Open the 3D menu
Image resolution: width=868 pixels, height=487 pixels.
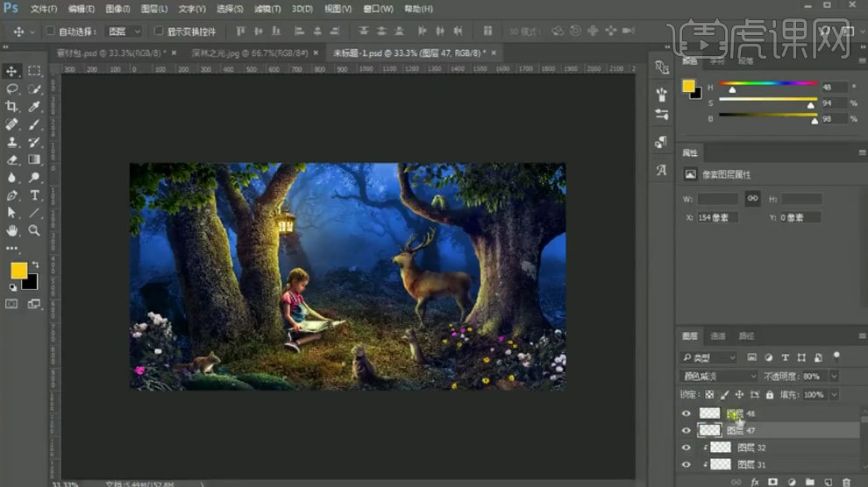pyautogui.click(x=302, y=9)
